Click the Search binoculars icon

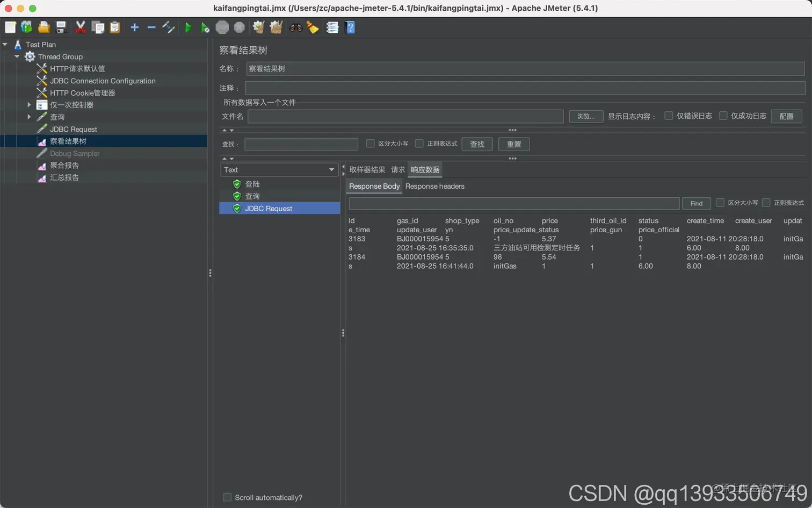pyautogui.click(x=296, y=27)
